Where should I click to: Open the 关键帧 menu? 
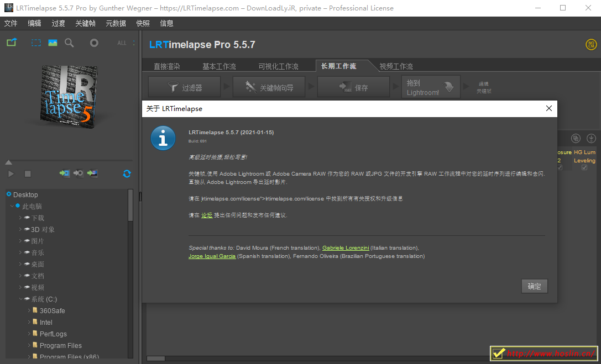click(86, 23)
